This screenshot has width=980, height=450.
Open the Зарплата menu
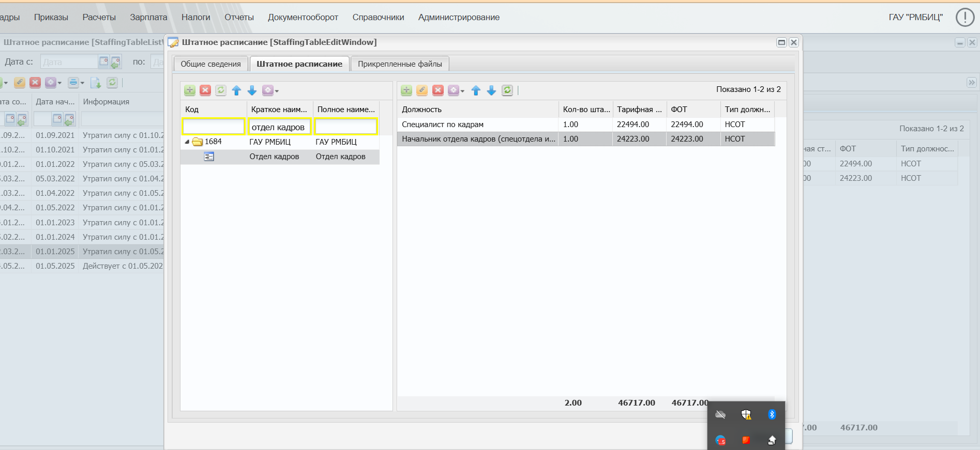(148, 17)
